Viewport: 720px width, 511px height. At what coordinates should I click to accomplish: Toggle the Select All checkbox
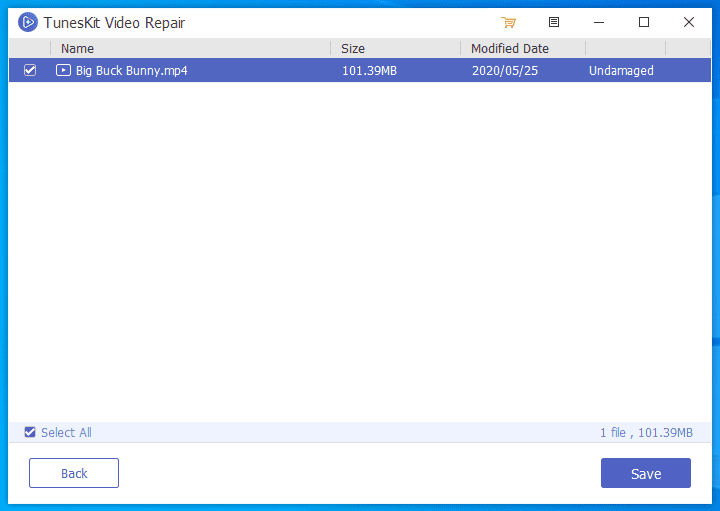pyautogui.click(x=30, y=432)
